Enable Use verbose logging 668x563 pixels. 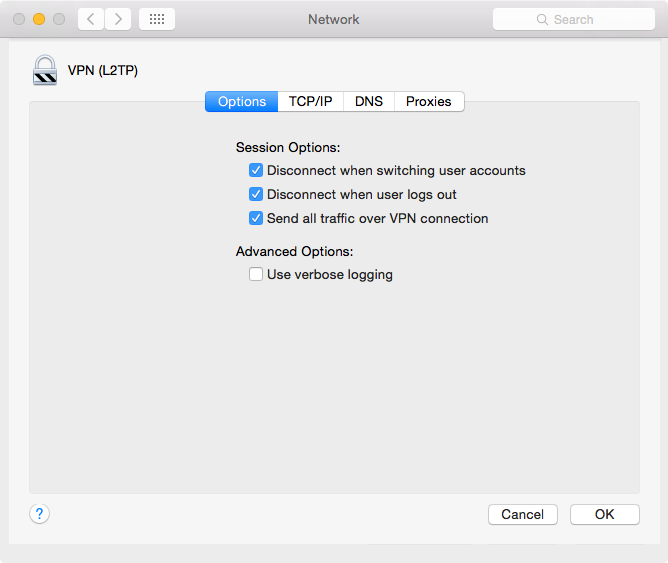pos(256,275)
